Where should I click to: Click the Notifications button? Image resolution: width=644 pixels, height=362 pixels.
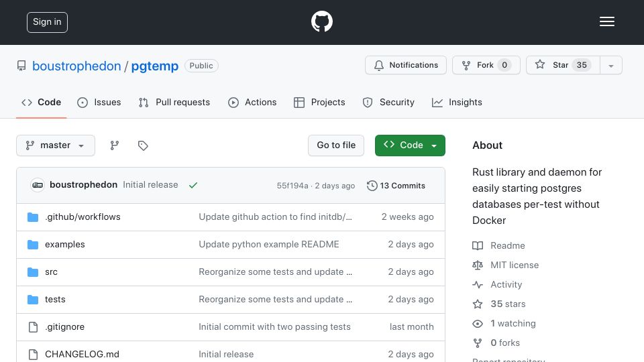tap(406, 65)
